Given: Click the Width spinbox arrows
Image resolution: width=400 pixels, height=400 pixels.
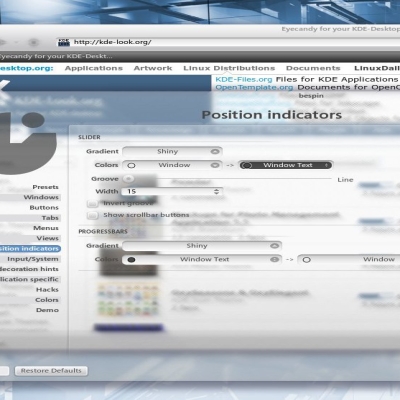Looking at the screenshot, I should (x=217, y=191).
